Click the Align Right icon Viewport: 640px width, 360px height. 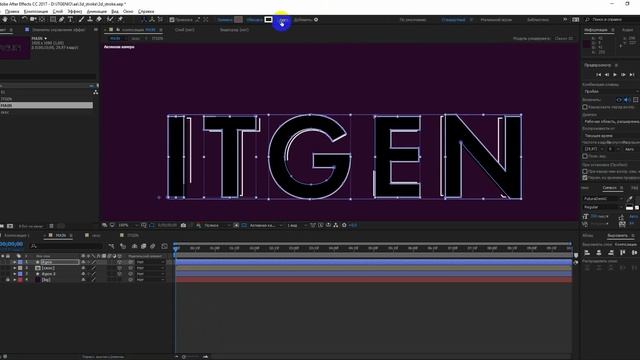point(611,253)
